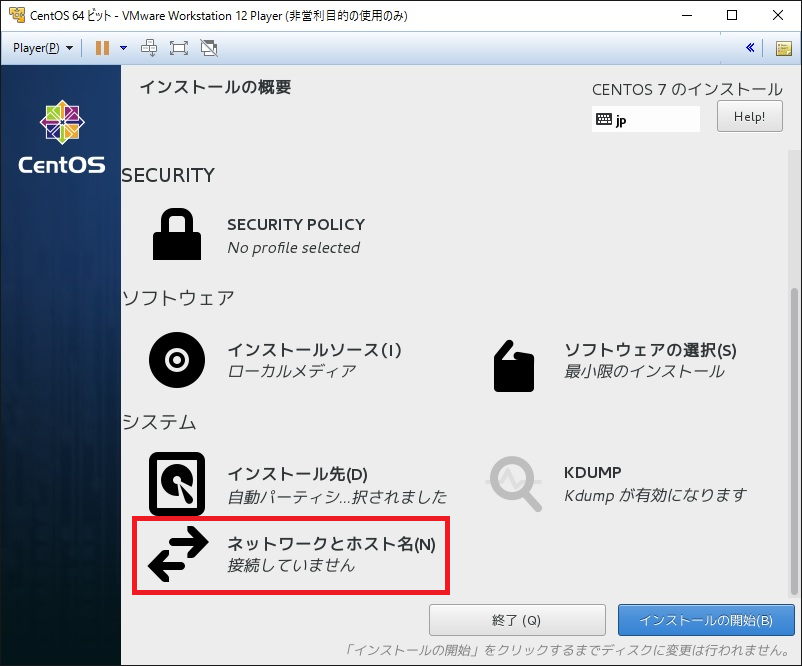
Task: Click the installer's vertical scrollbar
Action: 794,441
